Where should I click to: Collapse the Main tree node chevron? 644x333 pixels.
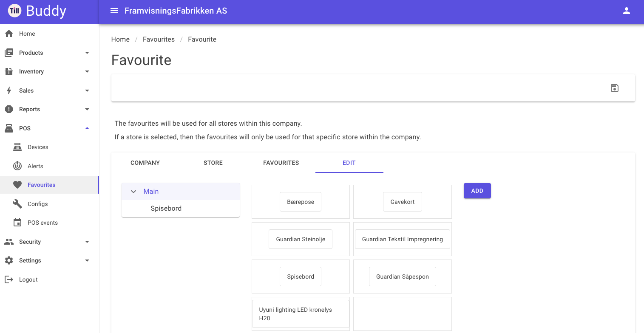point(133,192)
